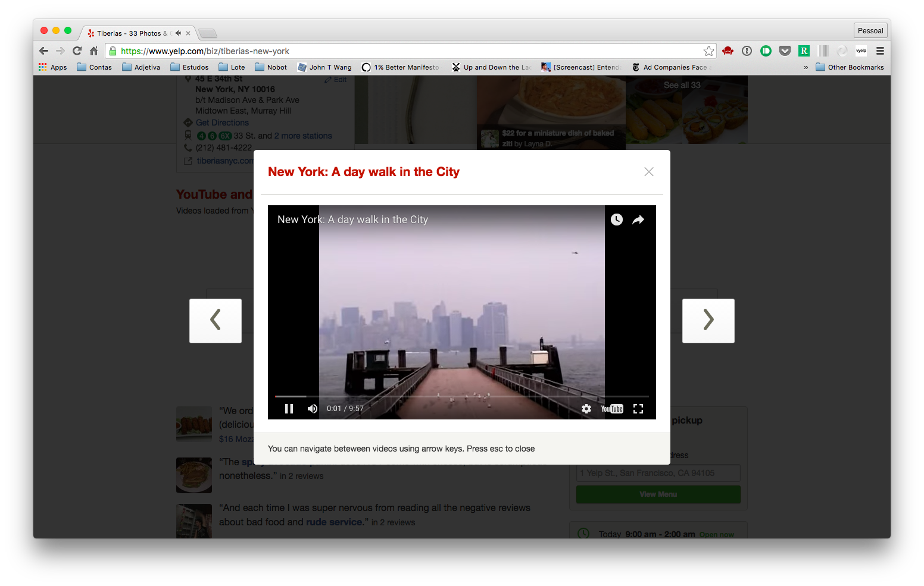The image size is (924, 586).
Task: Add the video to Watch Later
Action: (x=617, y=220)
